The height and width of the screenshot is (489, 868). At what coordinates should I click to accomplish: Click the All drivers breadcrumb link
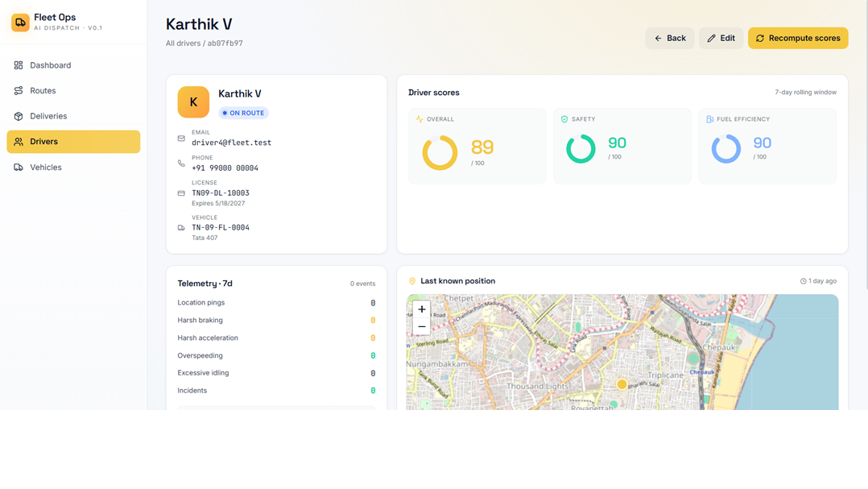coord(183,44)
